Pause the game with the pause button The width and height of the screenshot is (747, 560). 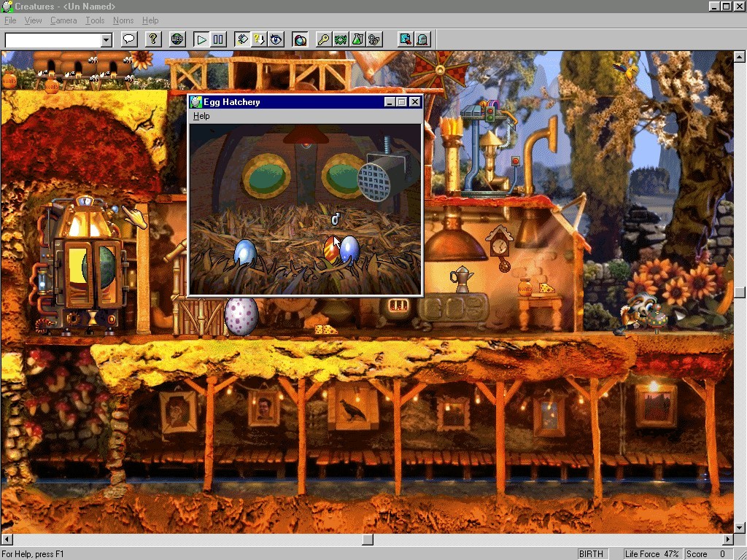click(x=218, y=39)
